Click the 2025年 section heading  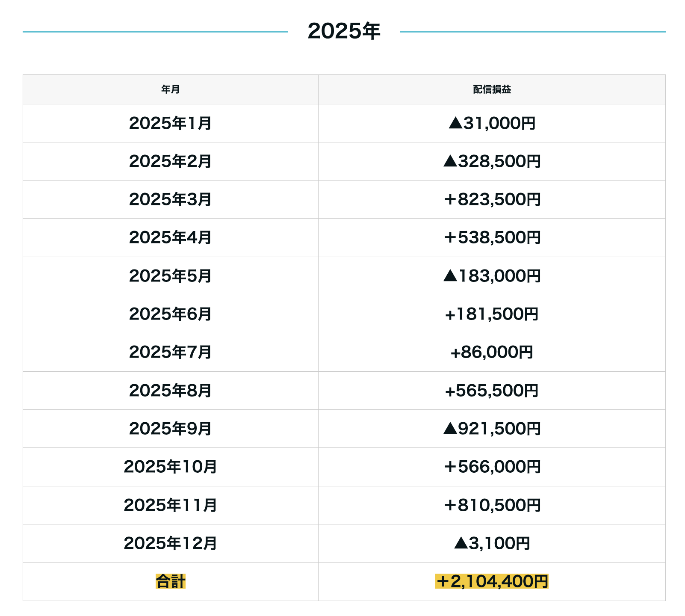pyautogui.click(x=344, y=31)
